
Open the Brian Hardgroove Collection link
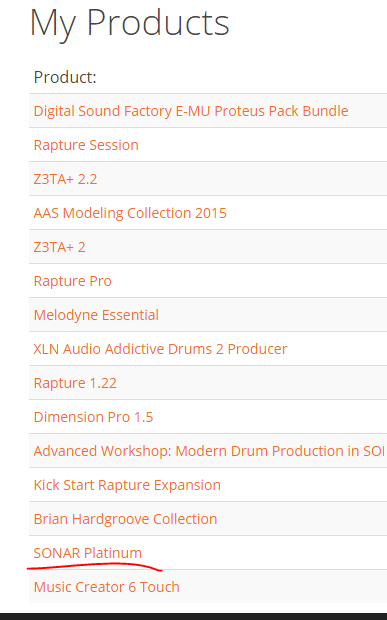click(x=125, y=519)
